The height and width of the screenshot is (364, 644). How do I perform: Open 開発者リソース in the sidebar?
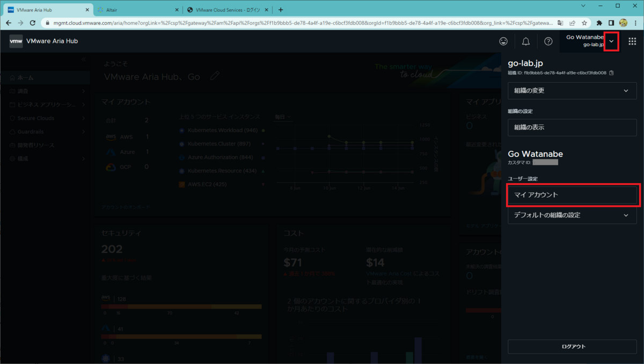[45, 145]
